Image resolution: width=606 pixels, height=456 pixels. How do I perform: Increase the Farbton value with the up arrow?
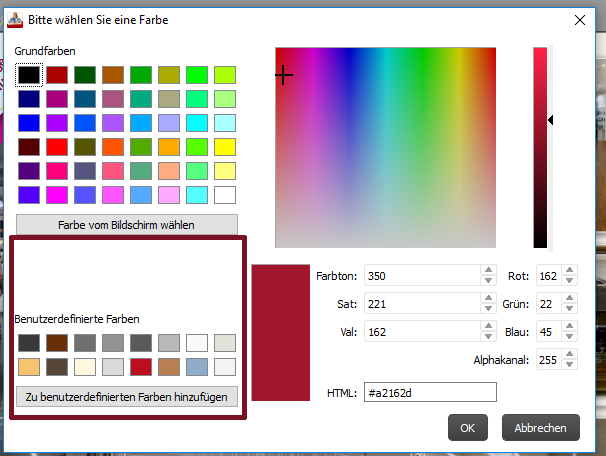(489, 270)
